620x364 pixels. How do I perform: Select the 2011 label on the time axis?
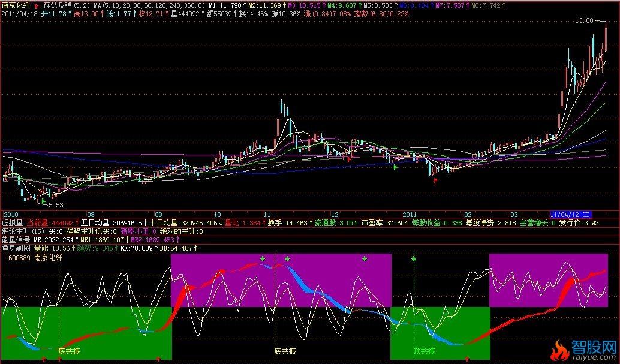[x=410, y=215]
